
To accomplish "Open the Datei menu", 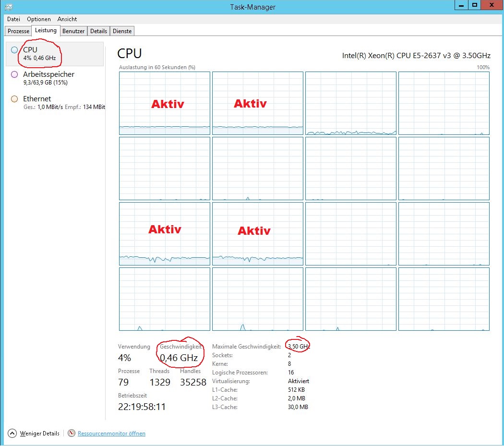I will [x=13, y=19].
